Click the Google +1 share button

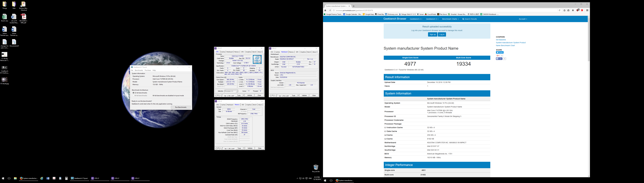[x=498, y=56]
